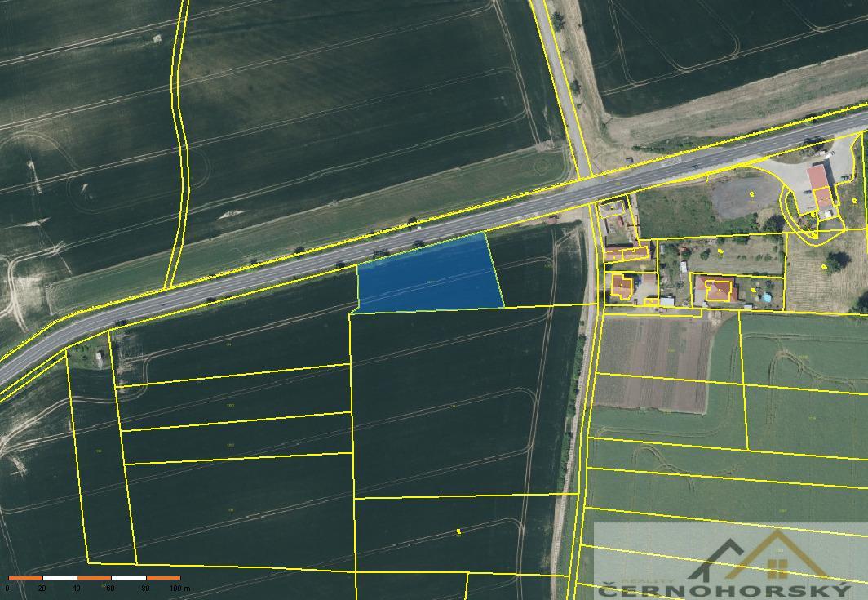Screen dimensions: 868x600
Task: Click the "0" label on the scale bar
Action: (x=7, y=588)
